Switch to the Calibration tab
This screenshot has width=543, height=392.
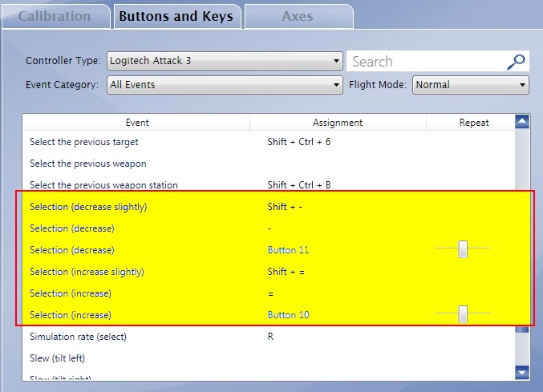pyautogui.click(x=55, y=16)
